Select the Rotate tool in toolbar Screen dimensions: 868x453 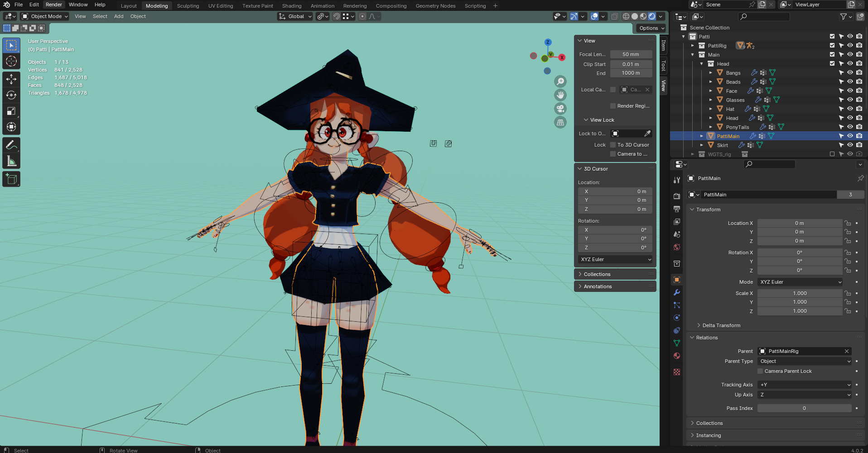(11, 95)
